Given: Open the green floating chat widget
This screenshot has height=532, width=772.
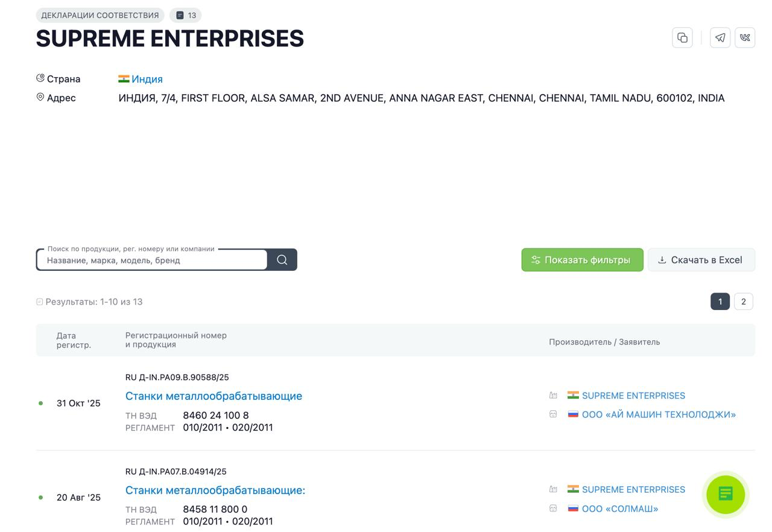Looking at the screenshot, I should click(x=726, y=494).
